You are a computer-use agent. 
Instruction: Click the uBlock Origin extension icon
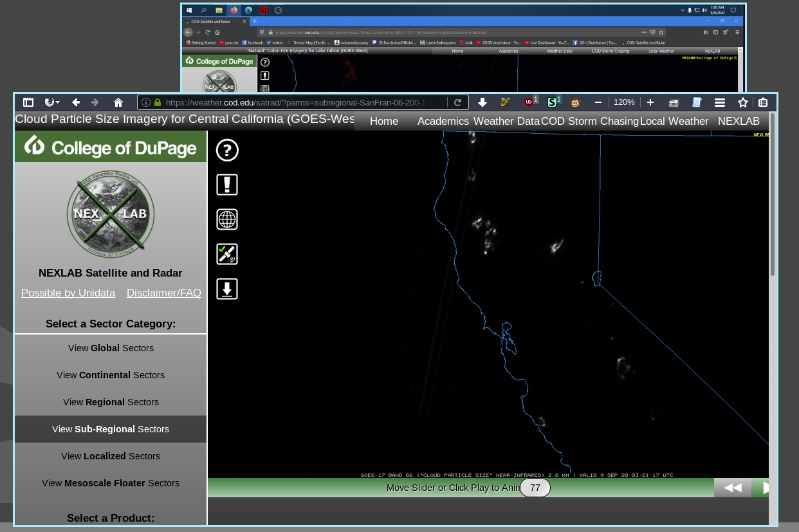[529, 102]
